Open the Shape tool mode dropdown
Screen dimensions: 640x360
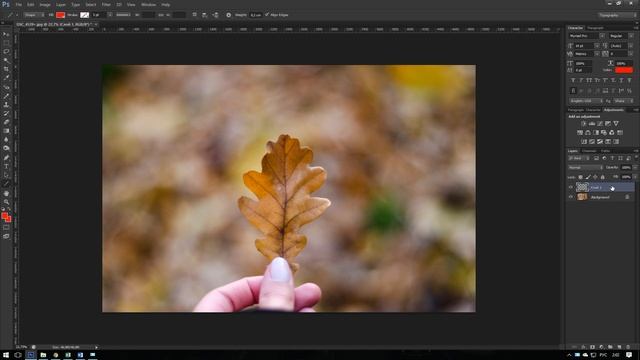pos(34,15)
